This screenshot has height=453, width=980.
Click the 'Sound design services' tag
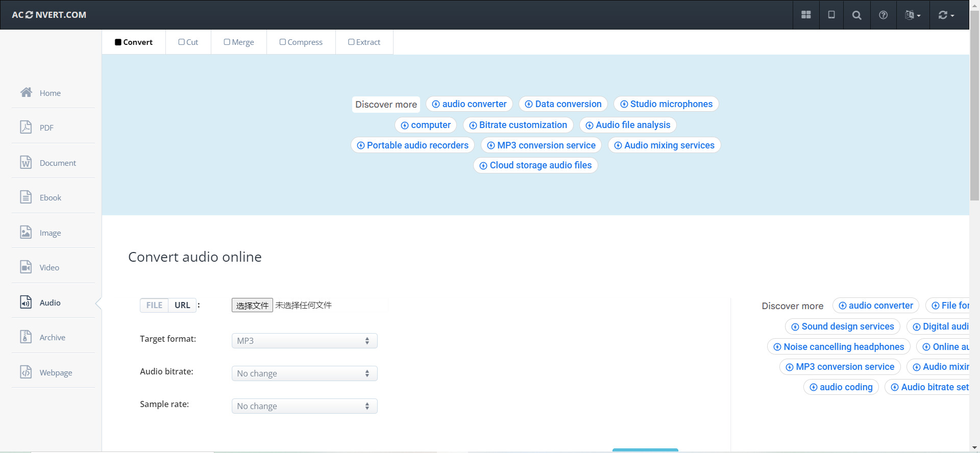point(843,326)
